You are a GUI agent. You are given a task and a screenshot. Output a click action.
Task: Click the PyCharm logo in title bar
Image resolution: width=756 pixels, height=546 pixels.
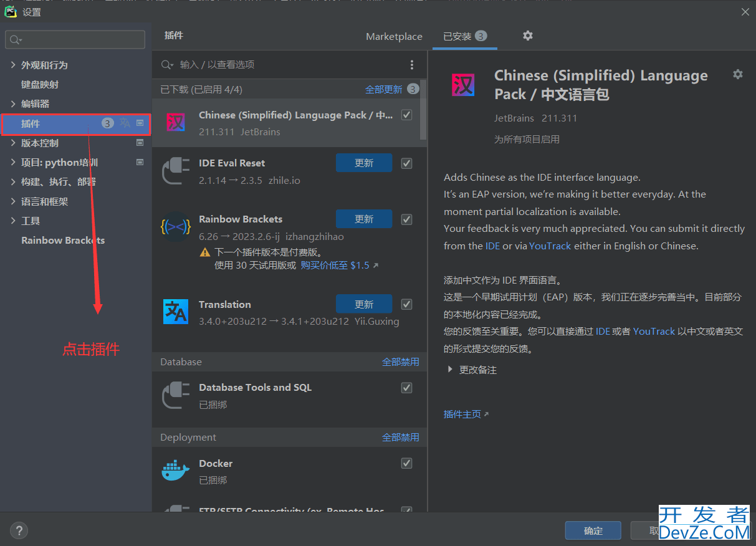click(x=11, y=11)
